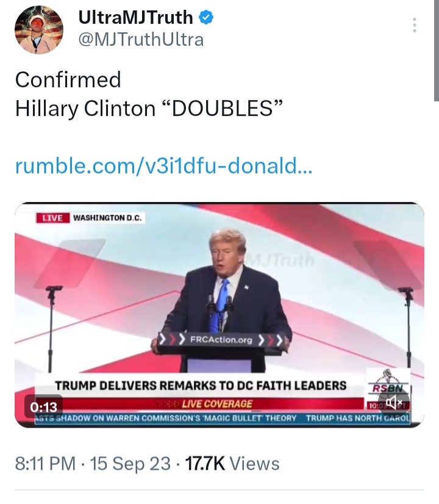Open the UltraMJTruth display name
This screenshot has width=439, height=504.
(x=135, y=17)
